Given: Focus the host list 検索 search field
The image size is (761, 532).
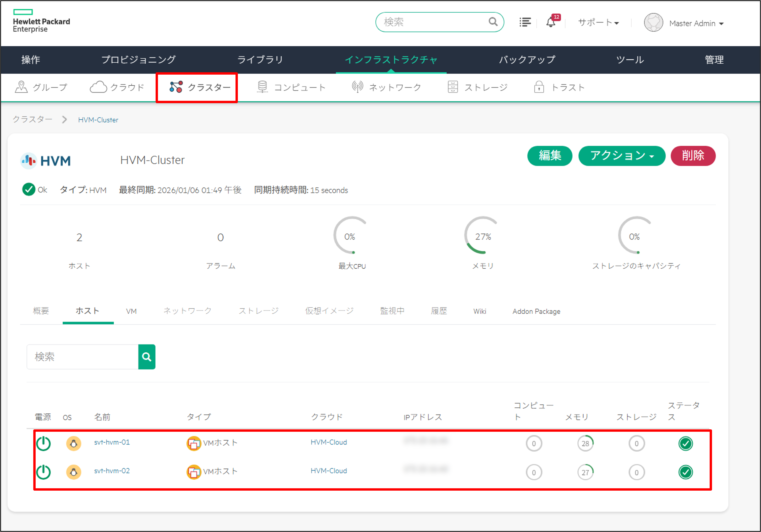Looking at the screenshot, I should click(82, 357).
